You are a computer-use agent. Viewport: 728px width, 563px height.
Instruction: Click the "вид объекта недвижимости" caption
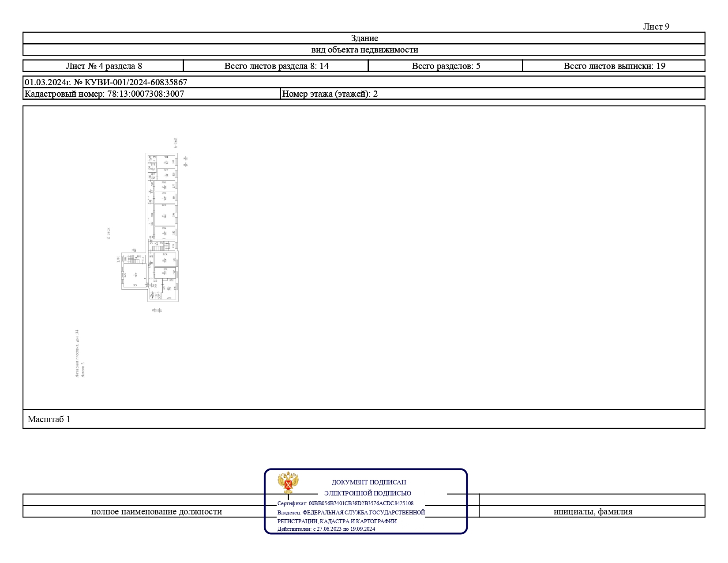point(364,49)
